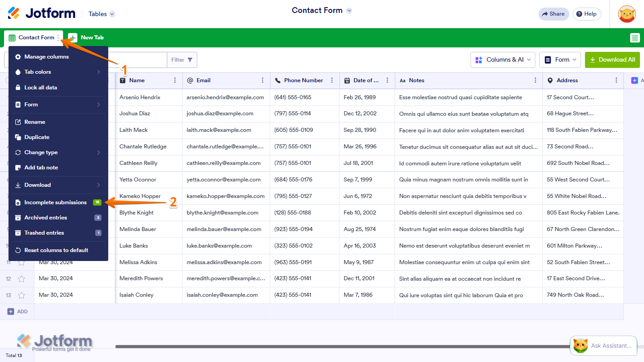Click the Filter button
The height and width of the screenshot is (362, 644).
pyautogui.click(x=182, y=60)
